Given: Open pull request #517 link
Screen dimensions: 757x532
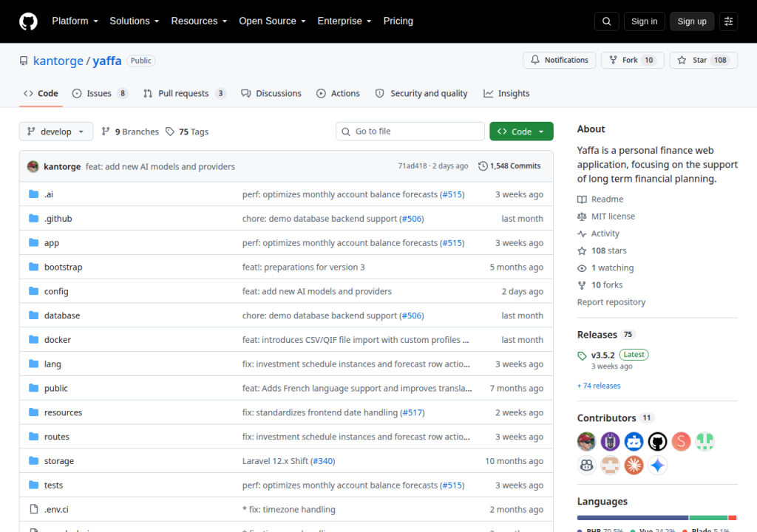Looking at the screenshot, I should tap(413, 413).
